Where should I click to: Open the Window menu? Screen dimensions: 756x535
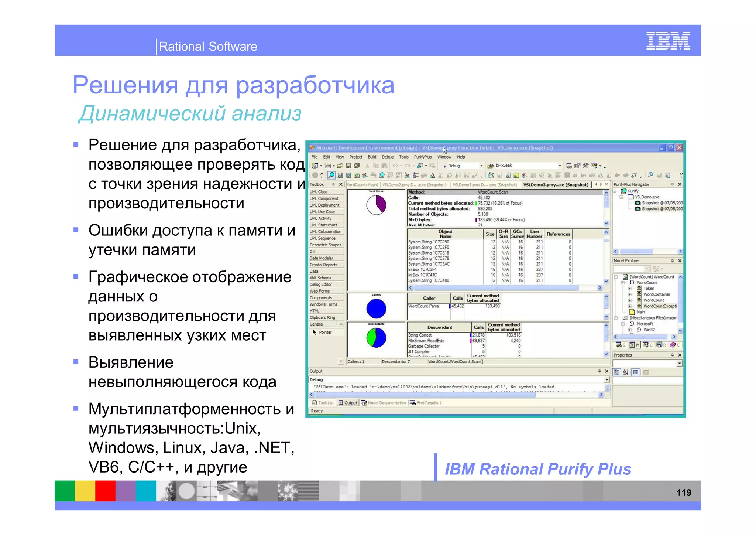[444, 157]
